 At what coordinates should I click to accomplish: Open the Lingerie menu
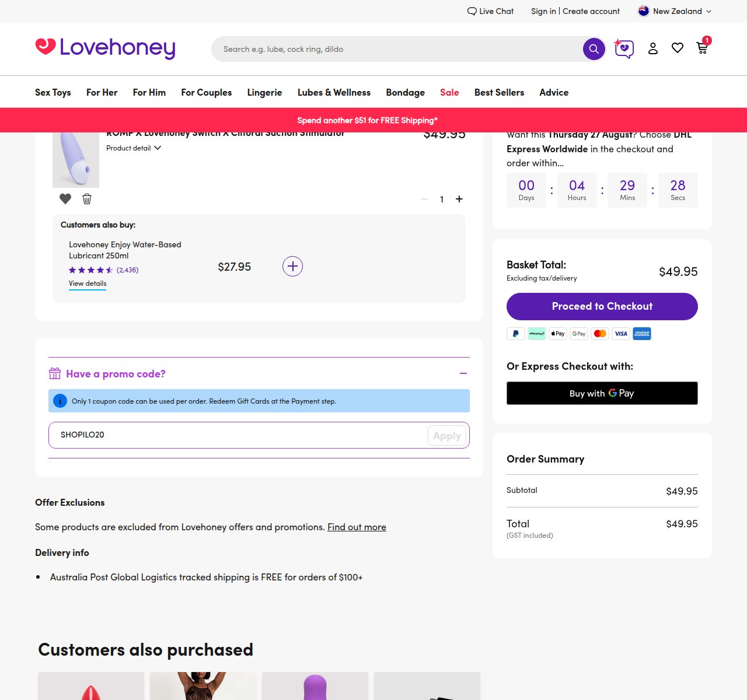click(x=264, y=92)
